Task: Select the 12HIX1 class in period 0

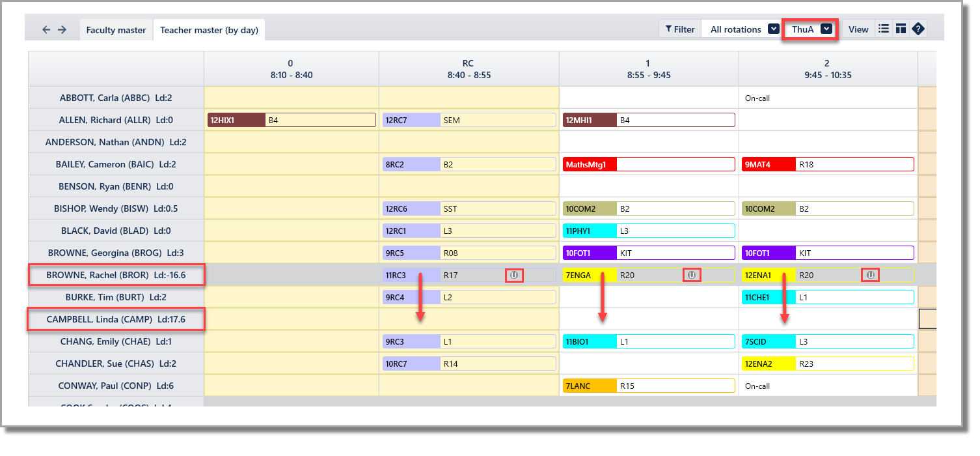Action: (292, 121)
